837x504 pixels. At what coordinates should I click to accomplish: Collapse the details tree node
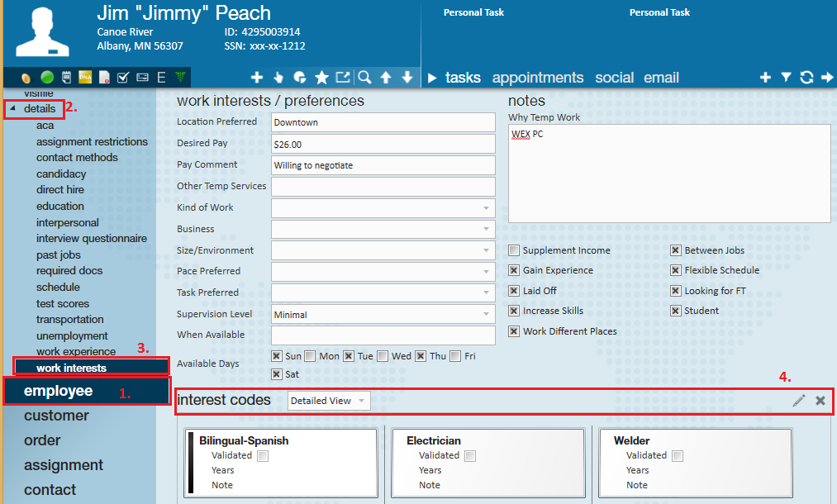pos(13,108)
